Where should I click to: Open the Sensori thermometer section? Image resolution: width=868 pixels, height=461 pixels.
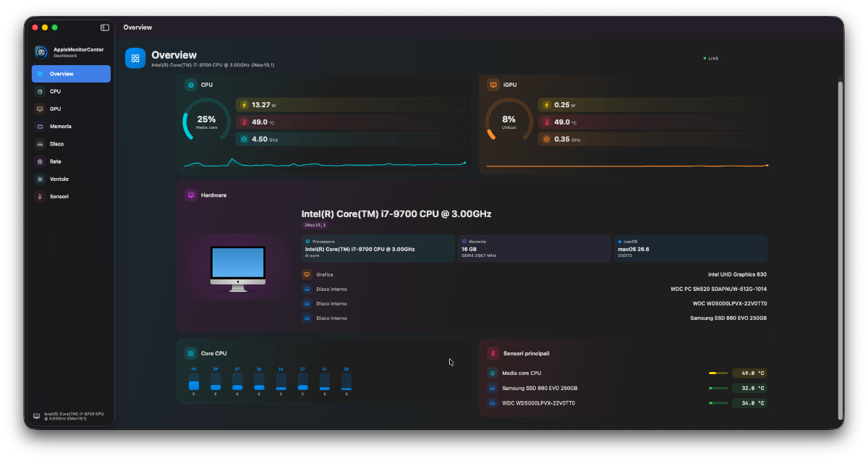[x=71, y=196]
